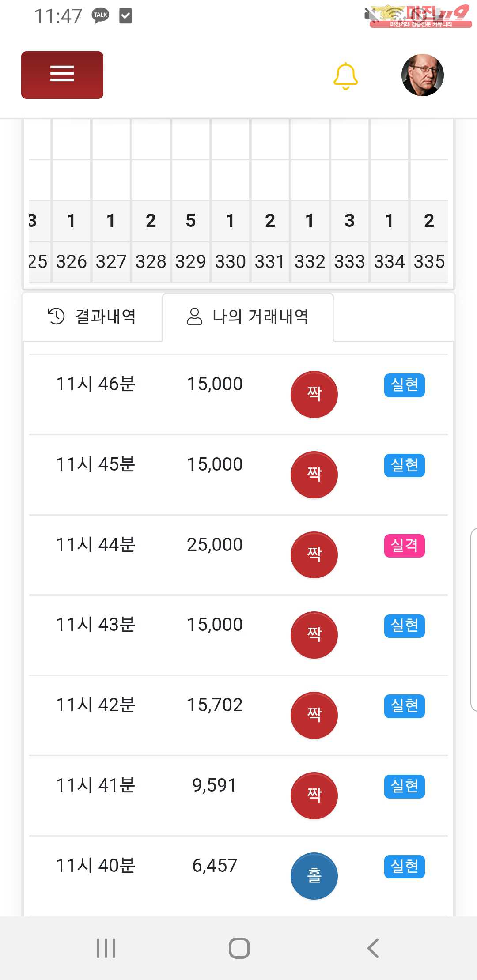Tap the KakaoTalk notification icon in status bar
The width and height of the screenshot is (477, 980).
pyautogui.click(x=100, y=15)
